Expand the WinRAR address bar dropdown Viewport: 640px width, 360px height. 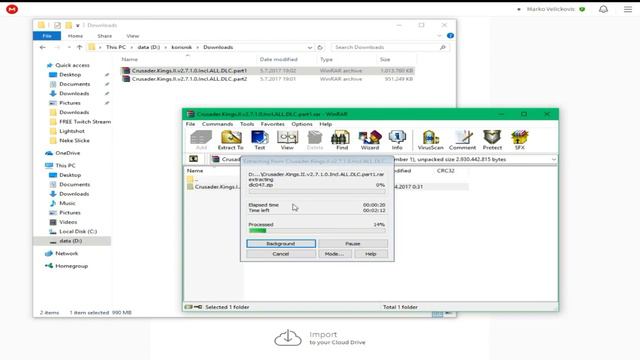[553, 159]
